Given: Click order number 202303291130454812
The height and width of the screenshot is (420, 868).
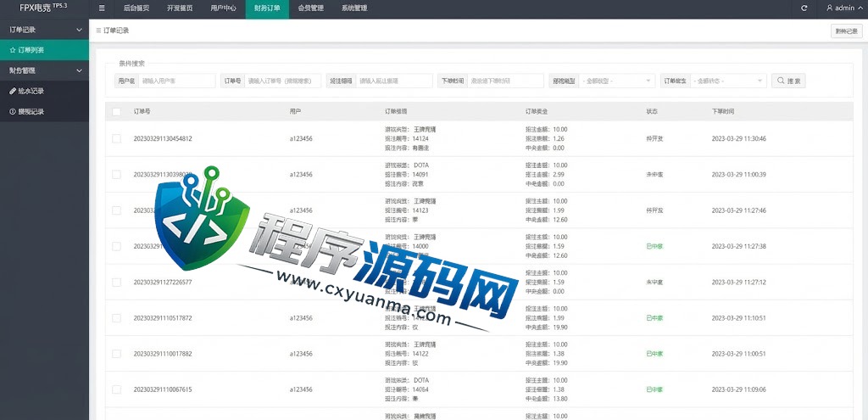Looking at the screenshot, I should pyautogui.click(x=163, y=138).
